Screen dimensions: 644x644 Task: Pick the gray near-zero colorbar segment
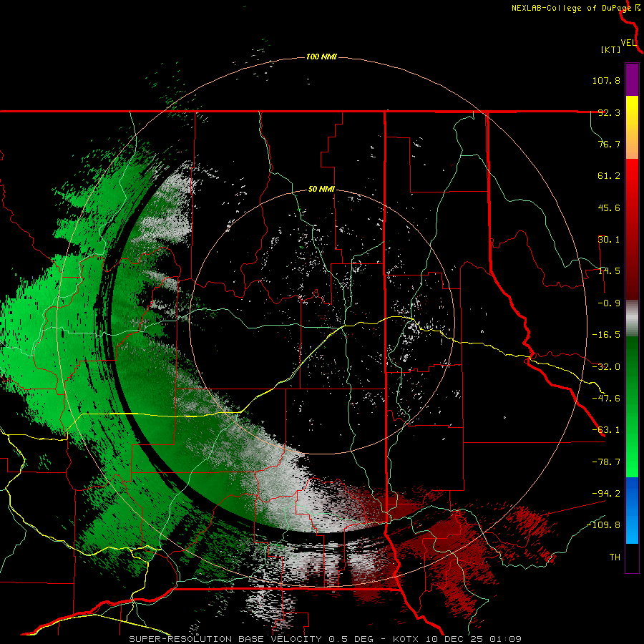pyautogui.click(x=632, y=318)
